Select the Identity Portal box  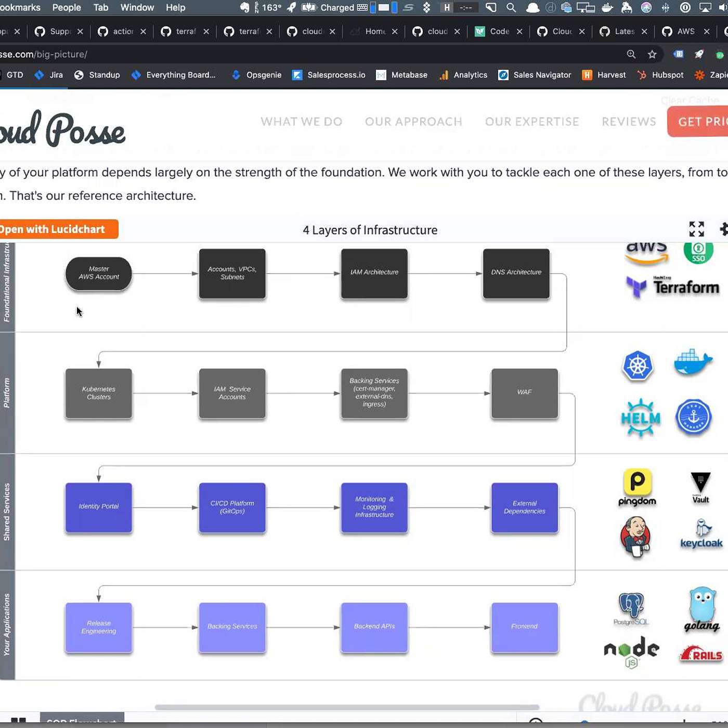(99, 508)
